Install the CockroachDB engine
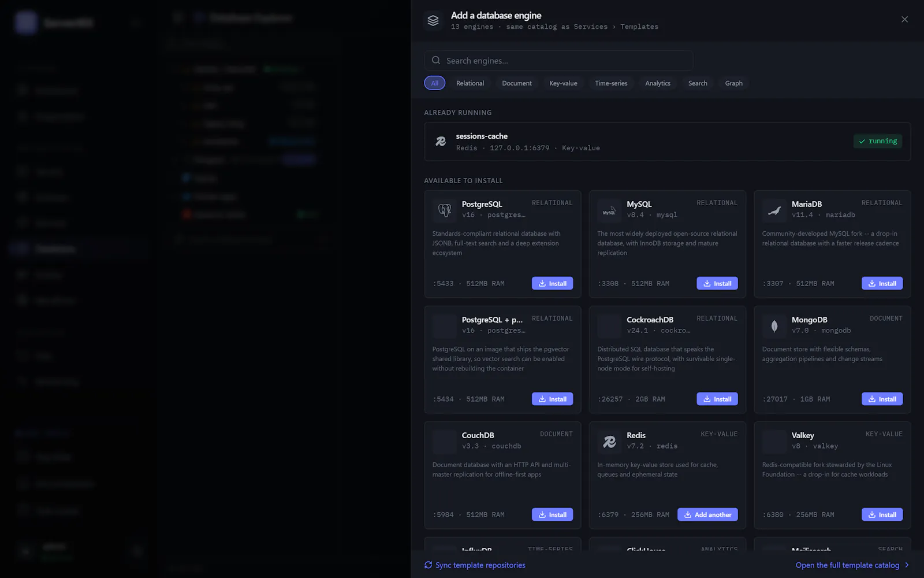Image resolution: width=924 pixels, height=578 pixels. coord(717,399)
